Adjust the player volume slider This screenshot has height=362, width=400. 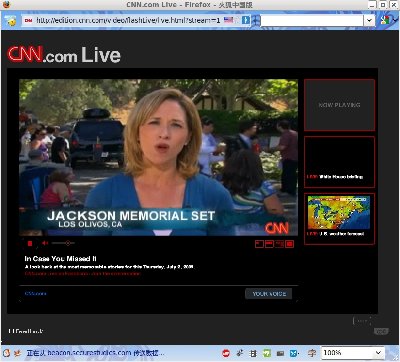(x=63, y=243)
